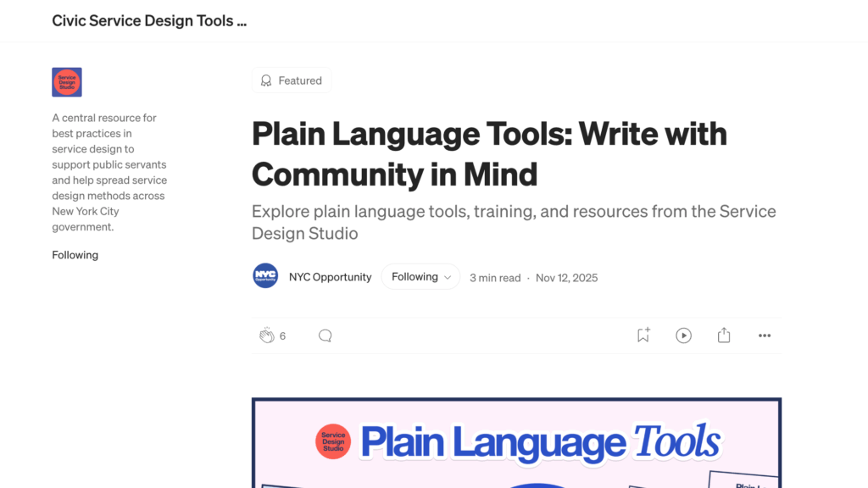Click the Plain Language Tools article headline
868x488 pixels.
[488, 153]
